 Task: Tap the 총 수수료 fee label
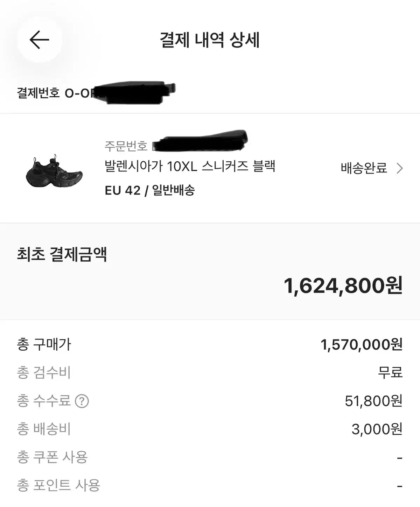tap(44, 401)
